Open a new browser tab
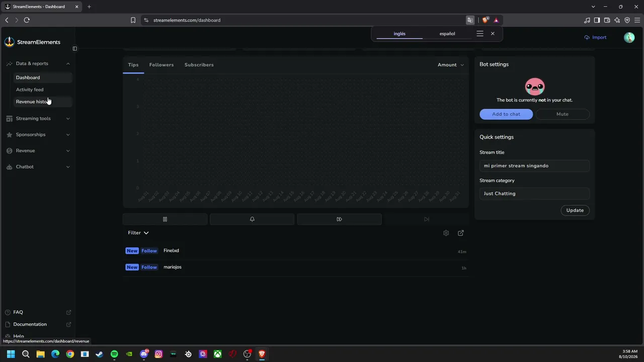Screen dimensions: 644x362 89,7
